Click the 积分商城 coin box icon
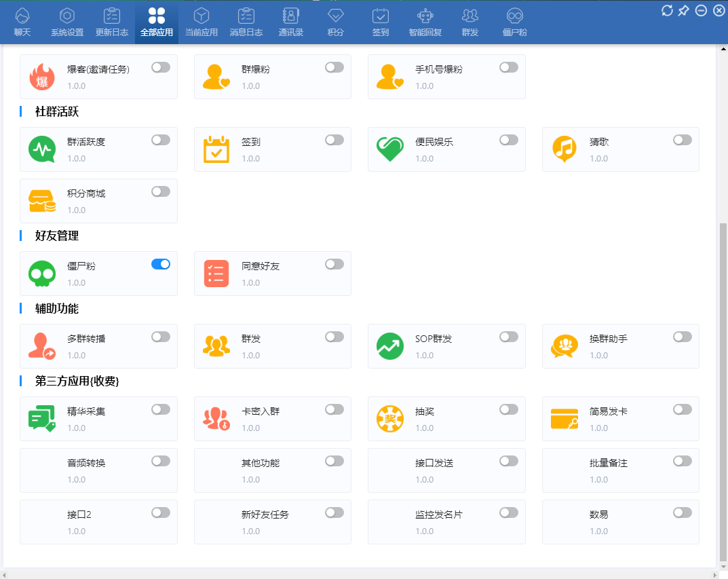728x579 pixels. [42, 200]
